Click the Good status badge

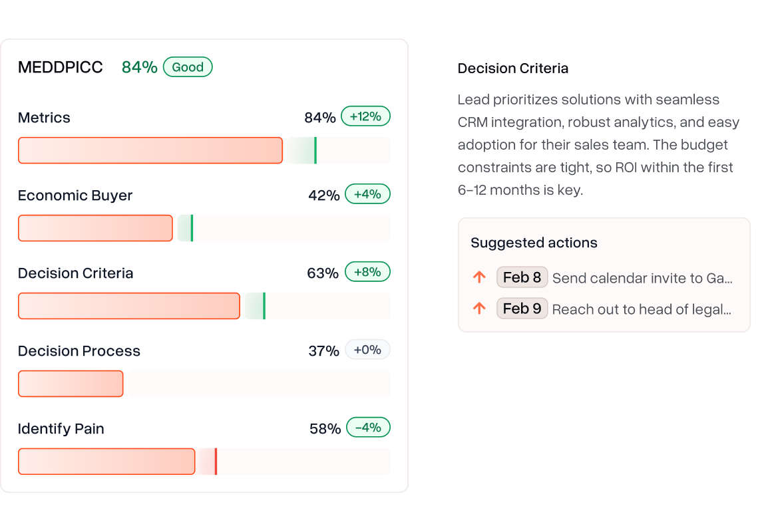point(188,67)
